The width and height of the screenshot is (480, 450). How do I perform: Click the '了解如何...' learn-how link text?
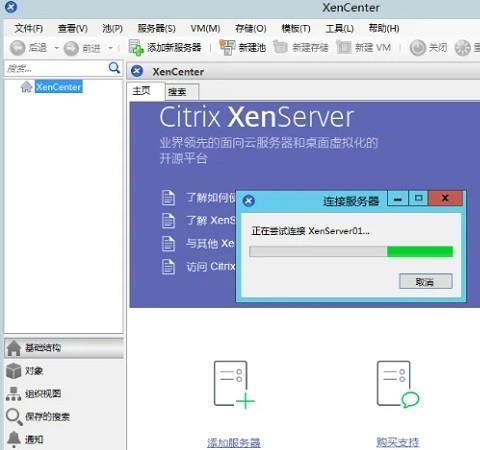(x=211, y=198)
